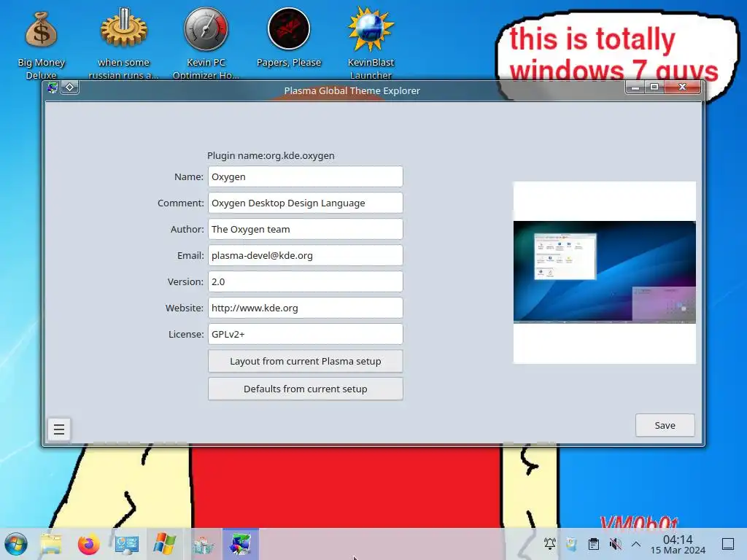Viewport: 747px width, 560px height.
Task: Open the KevinBlast Launcher desktop icon
Action: coord(371,42)
